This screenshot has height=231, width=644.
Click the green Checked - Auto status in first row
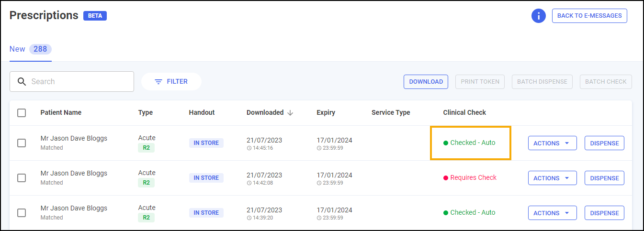[469, 143]
